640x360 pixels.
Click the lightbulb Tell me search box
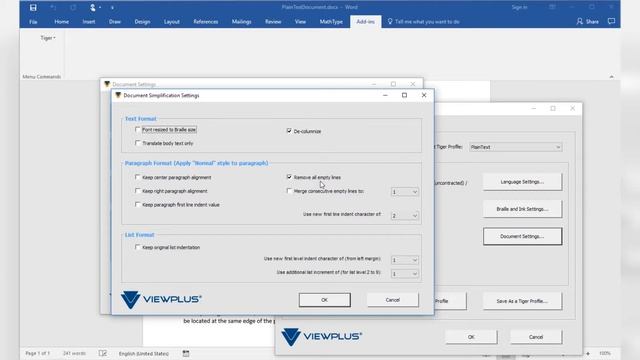(423, 22)
